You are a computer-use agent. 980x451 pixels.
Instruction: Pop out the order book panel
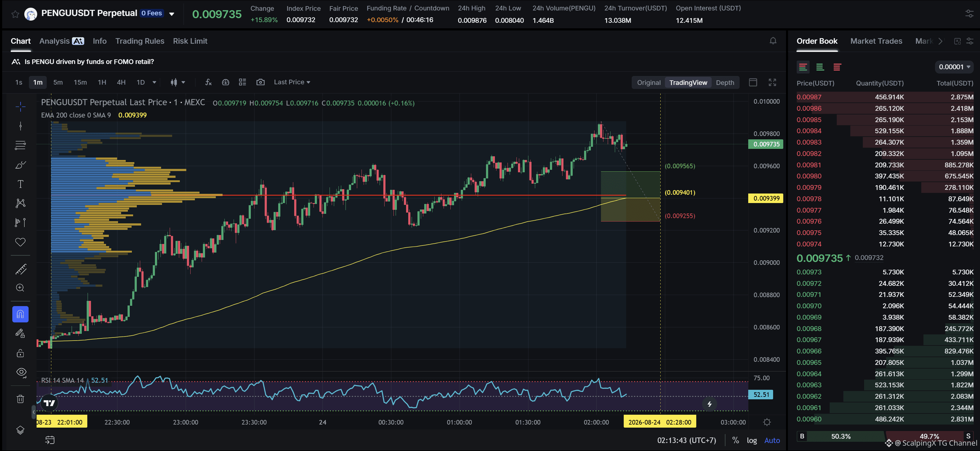958,41
